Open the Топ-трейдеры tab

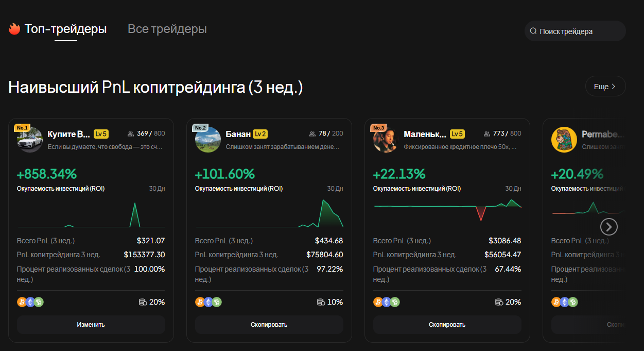pyautogui.click(x=65, y=29)
